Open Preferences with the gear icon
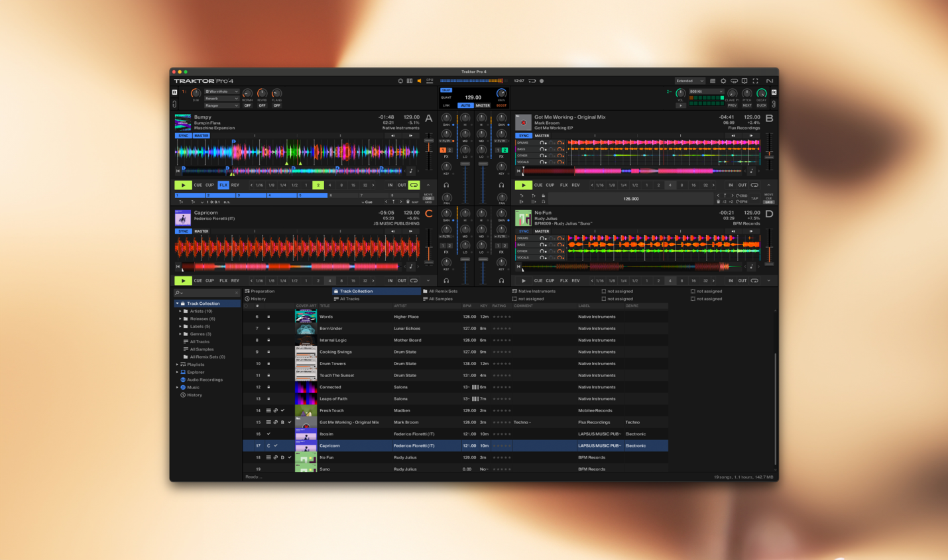The height and width of the screenshot is (560, 948). click(724, 80)
